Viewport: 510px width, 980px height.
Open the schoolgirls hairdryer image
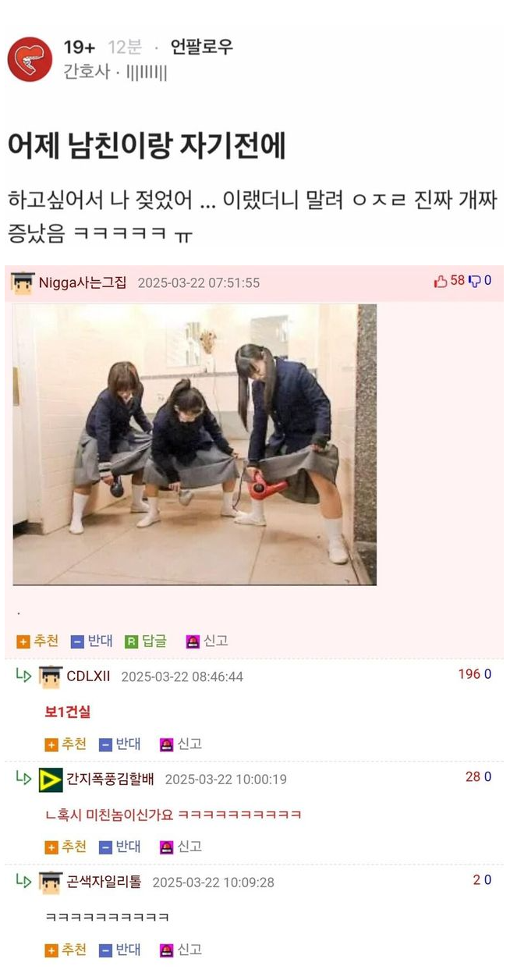195,445
